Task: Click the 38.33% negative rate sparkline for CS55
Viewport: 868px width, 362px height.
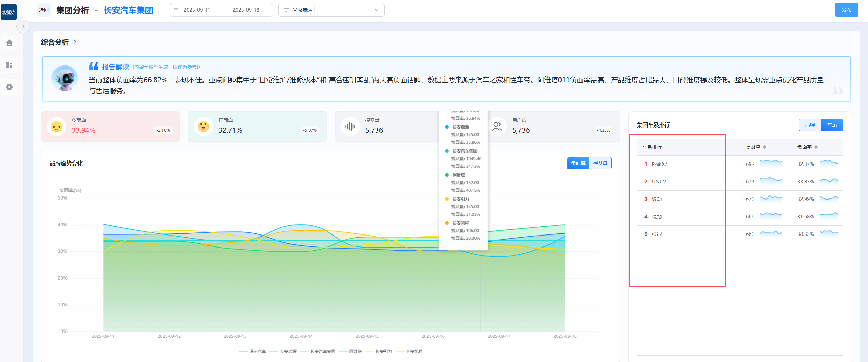Action: 829,233
